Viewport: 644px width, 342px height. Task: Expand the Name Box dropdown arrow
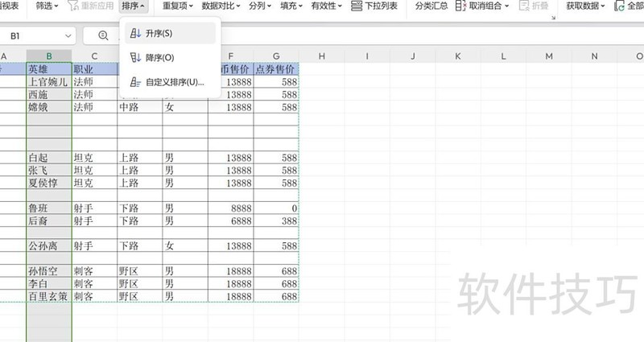click(x=68, y=36)
